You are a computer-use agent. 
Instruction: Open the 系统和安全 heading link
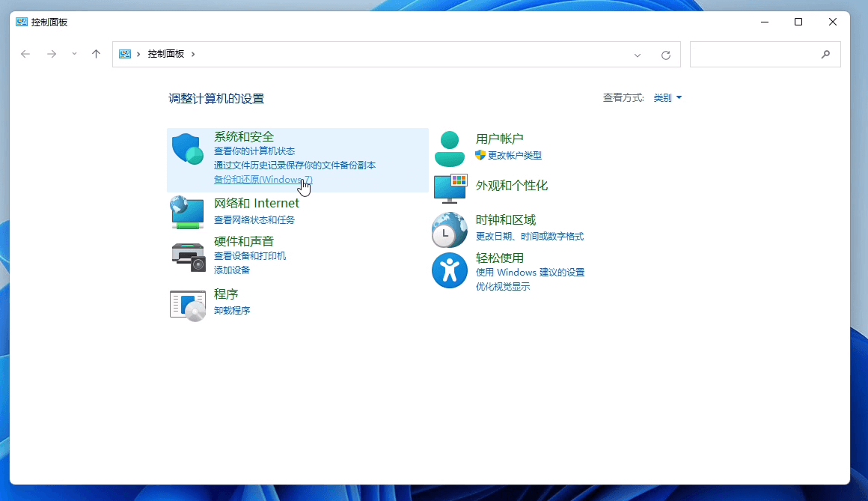[x=244, y=136]
